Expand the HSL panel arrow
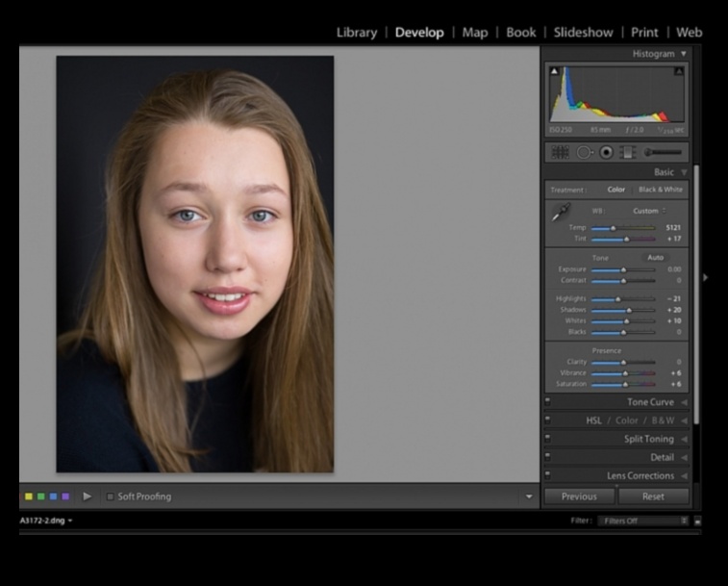 pyautogui.click(x=684, y=420)
